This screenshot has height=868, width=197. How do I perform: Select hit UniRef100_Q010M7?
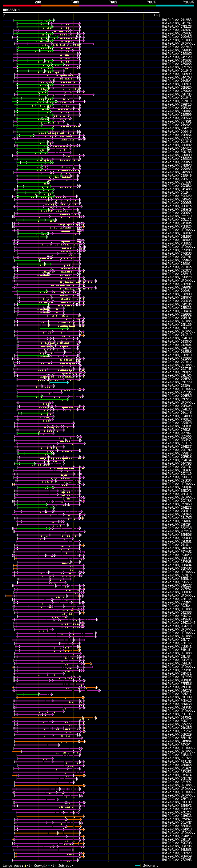pyautogui.click(x=177, y=822)
